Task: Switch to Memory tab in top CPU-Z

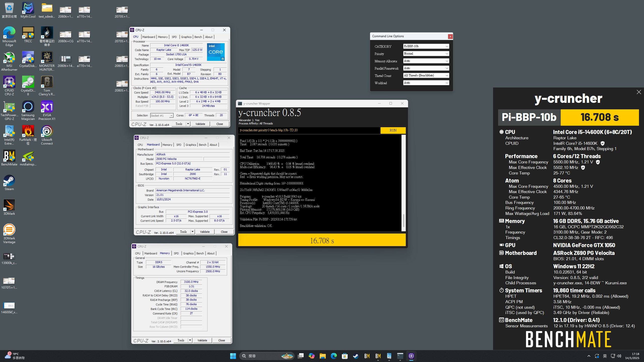Action: point(163,37)
